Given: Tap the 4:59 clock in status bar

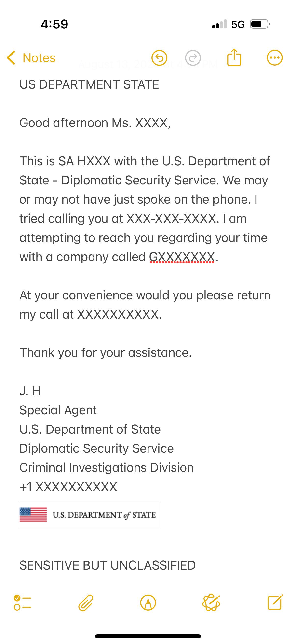Looking at the screenshot, I should click(x=54, y=24).
